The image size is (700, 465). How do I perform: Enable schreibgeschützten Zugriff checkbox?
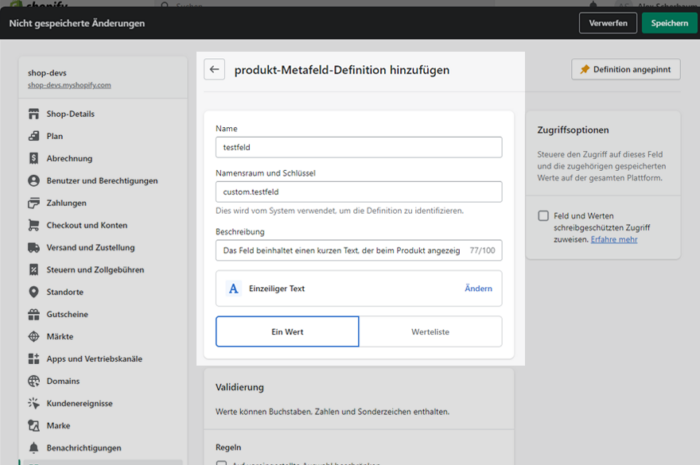543,216
